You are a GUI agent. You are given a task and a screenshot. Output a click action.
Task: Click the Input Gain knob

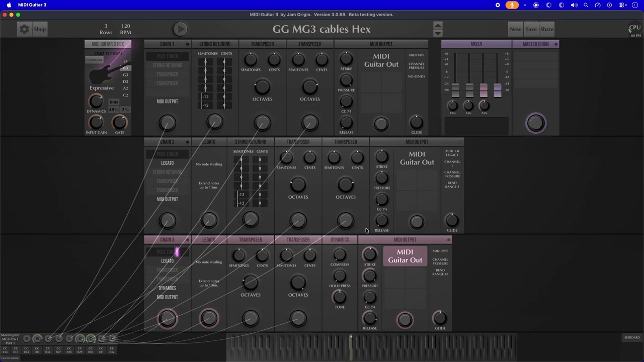96,122
